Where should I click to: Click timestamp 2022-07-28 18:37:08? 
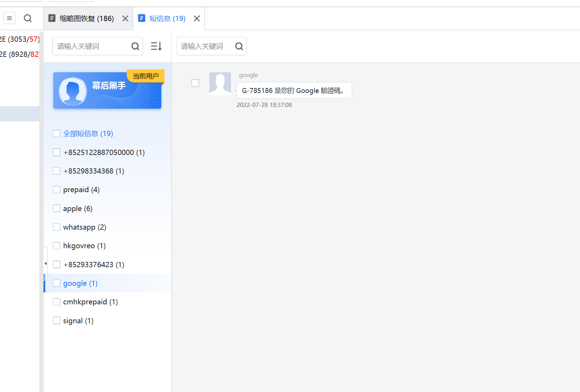264,105
